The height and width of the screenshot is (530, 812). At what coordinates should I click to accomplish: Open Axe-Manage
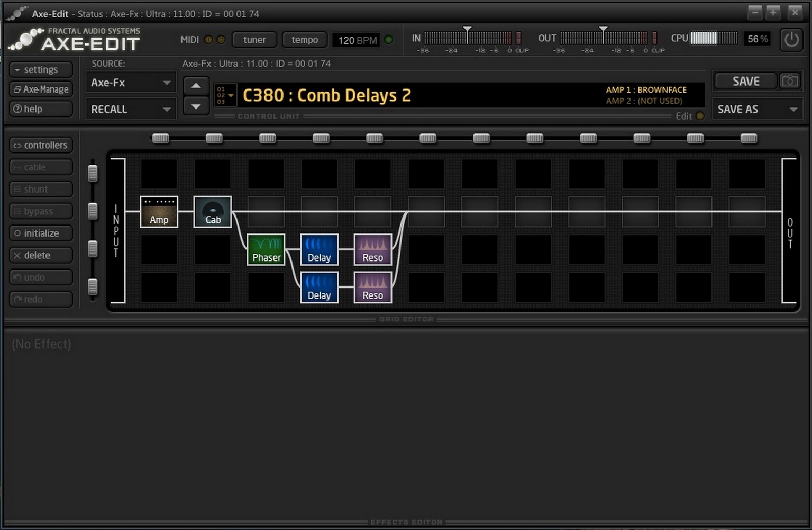(41, 89)
